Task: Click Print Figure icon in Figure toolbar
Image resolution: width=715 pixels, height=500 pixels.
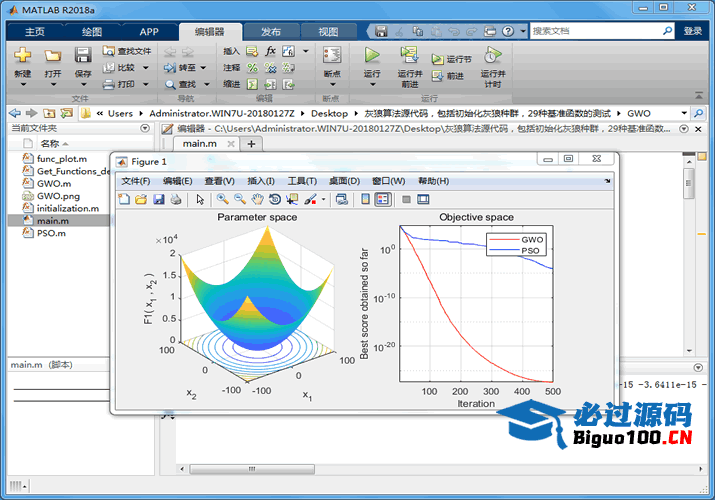Action: (x=176, y=199)
